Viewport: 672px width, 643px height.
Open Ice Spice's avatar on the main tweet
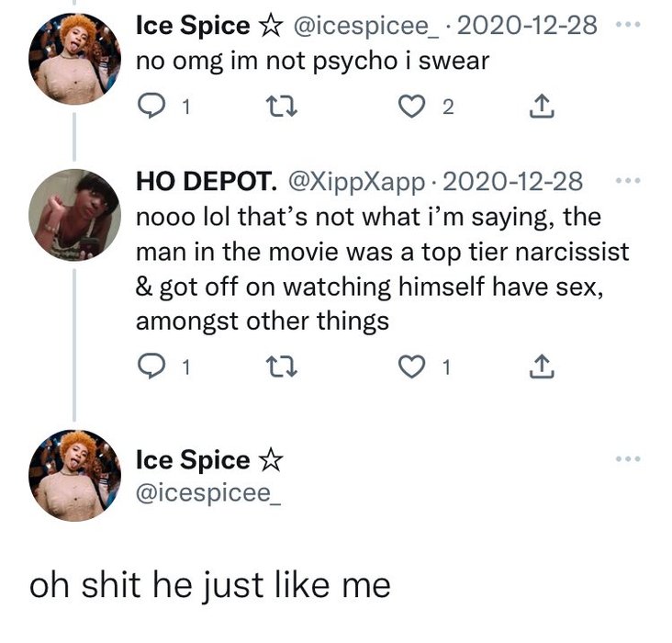(x=75, y=475)
